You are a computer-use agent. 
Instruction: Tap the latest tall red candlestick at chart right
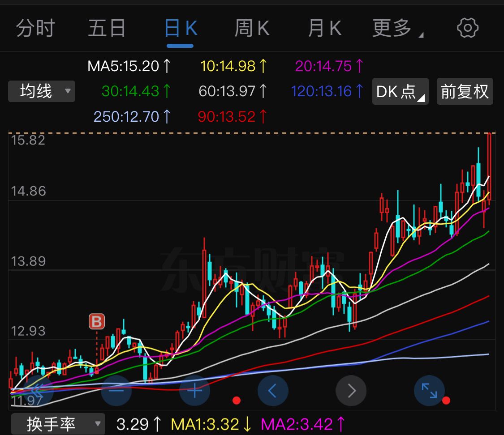pyautogui.click(x=489, y=169)
